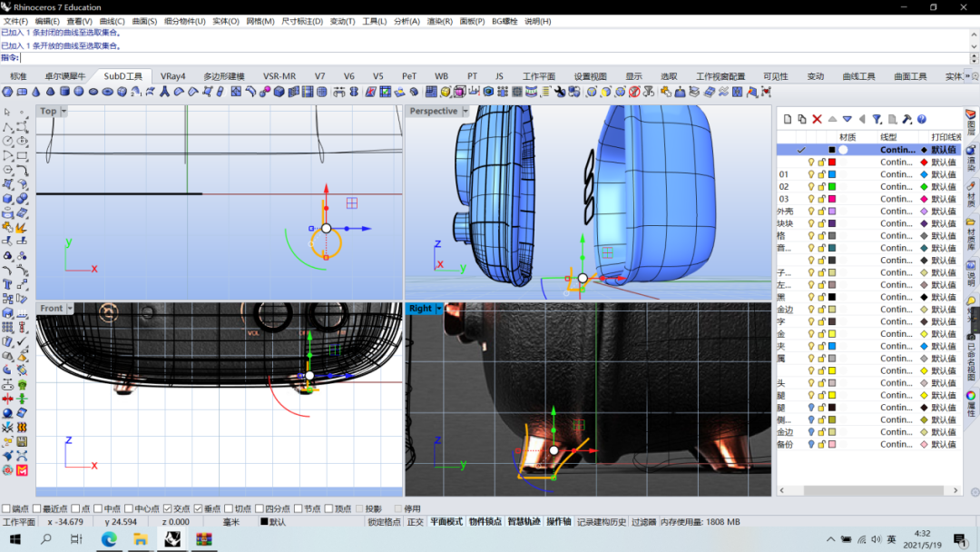Open the Perspective viewport dropdown arrow

[466, 111]
